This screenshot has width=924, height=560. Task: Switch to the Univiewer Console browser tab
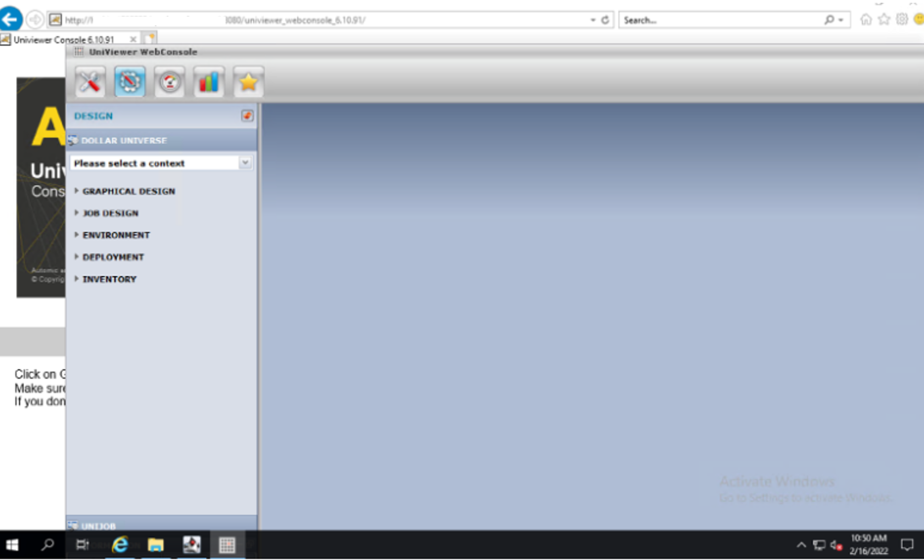coord(64,39)
